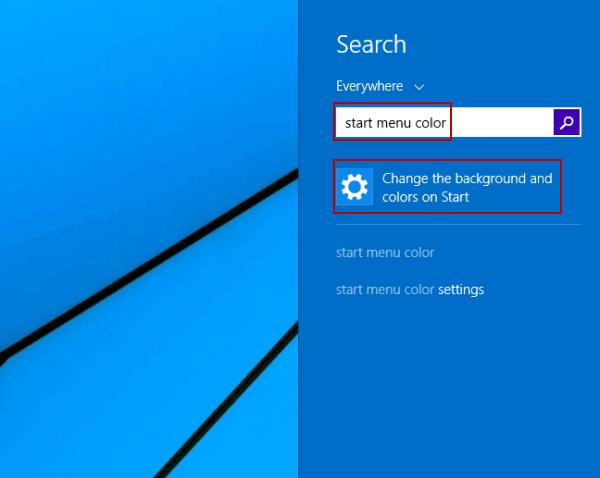The image size is (600, 478).
Task: Open "Change the background and colors on Start"
Action: [448, 187]
